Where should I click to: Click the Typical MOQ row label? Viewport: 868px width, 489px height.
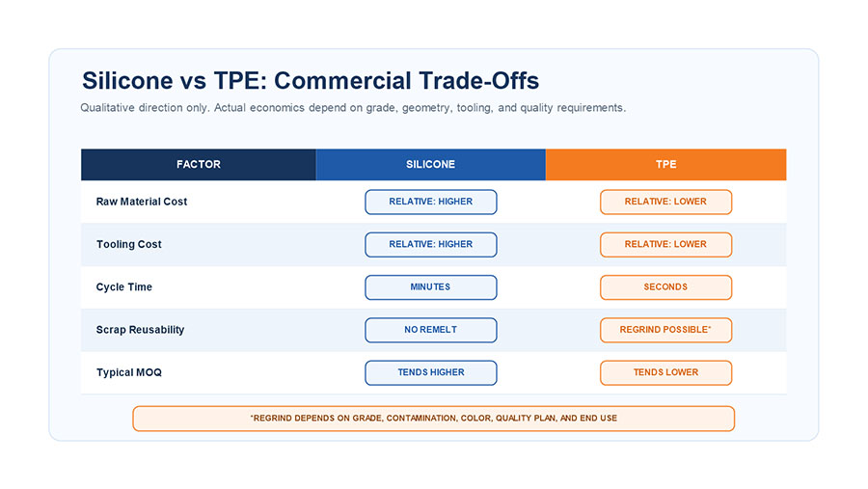[129, 372]
